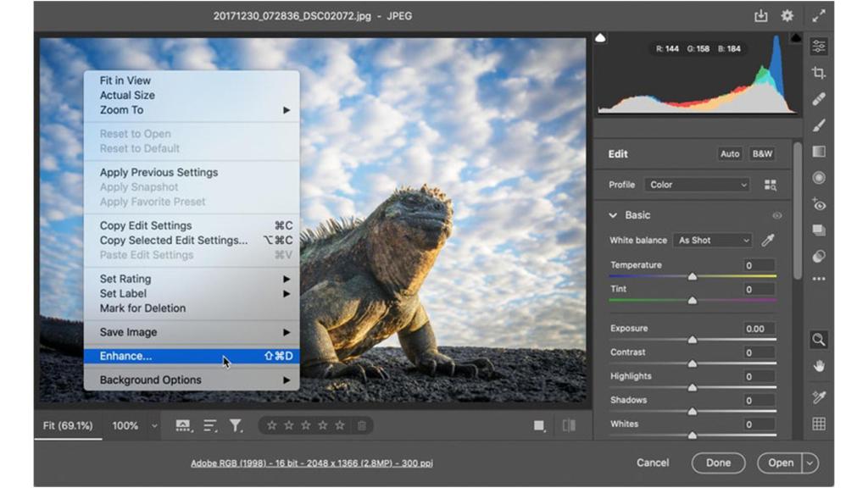This screenshot has height=488, width=868.
Task: Select the Crop tool
Action: [x=820, y=75]
